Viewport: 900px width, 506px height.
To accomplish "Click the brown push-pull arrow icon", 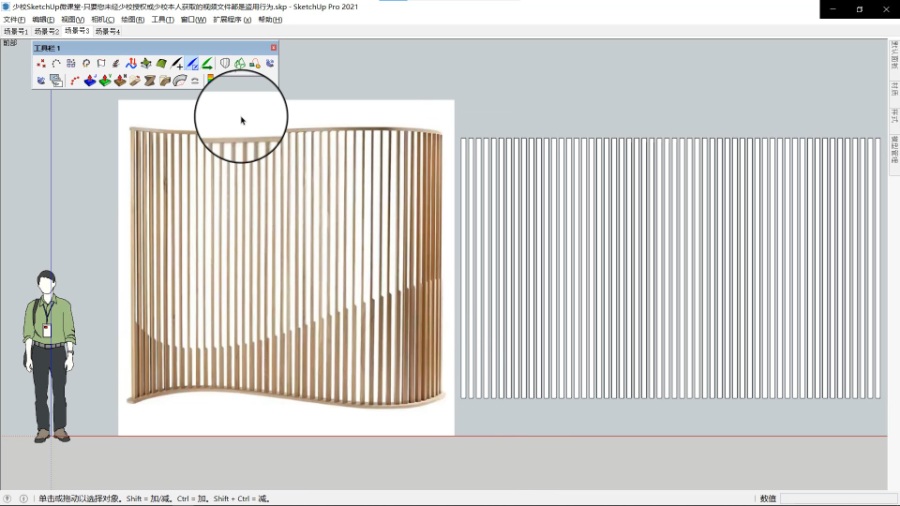I will coord(120,81).
